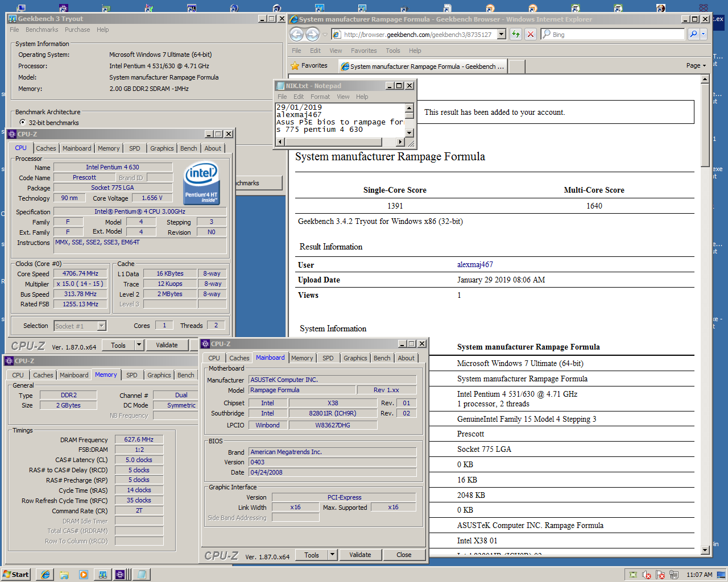Viewport: 728px width, 582px height.
Task: Launch Windows Media Player from the taskbar
Action: pos(84,575)
